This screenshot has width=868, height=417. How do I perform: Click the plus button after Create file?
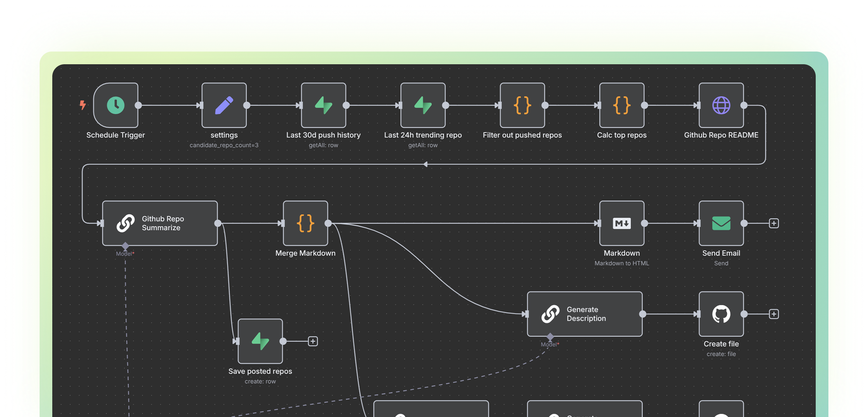point(774,314)
